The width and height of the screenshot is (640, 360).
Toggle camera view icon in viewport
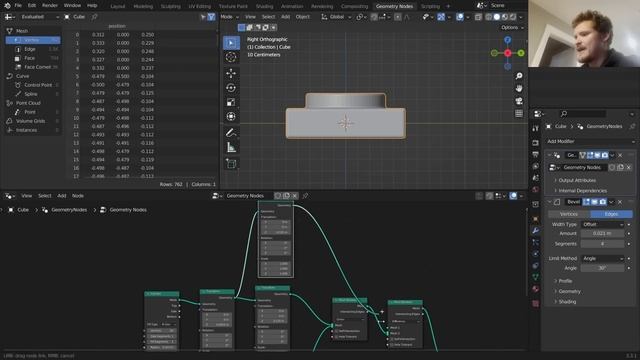(519, 101)
